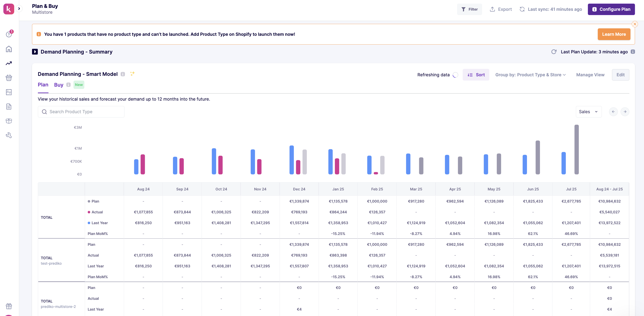Open the gift rewards sidebar icon
The width and height of the screenshot is (644, 316).
[x=9, y=306]
